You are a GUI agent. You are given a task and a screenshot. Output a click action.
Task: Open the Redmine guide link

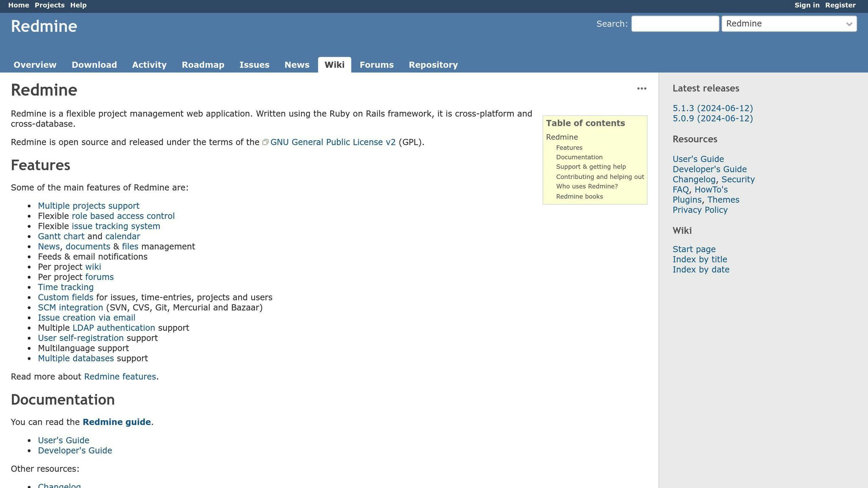point(117,422)
